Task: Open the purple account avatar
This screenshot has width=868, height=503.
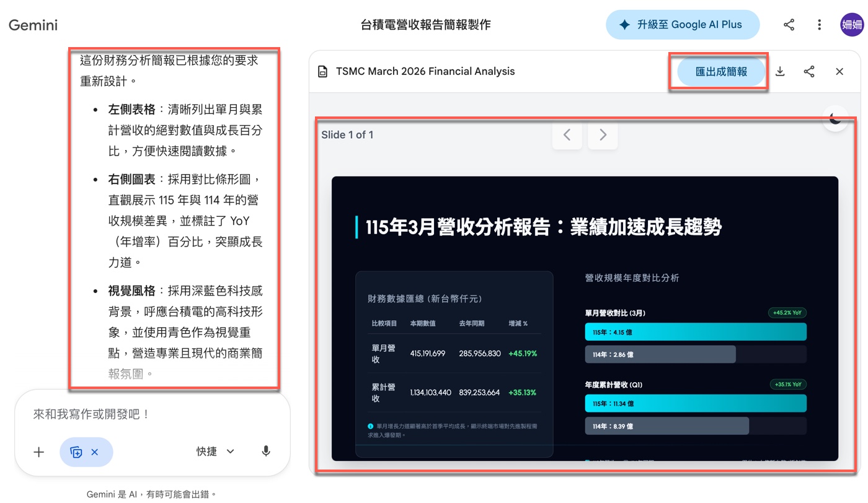Action: tap(852, 25)
